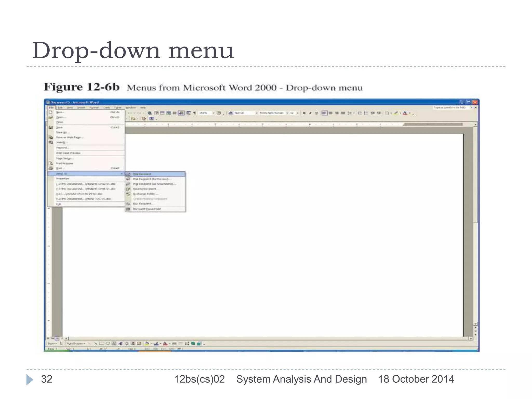
Task: Select Align Right in formatting toolbar
Action: pos(337,113)
